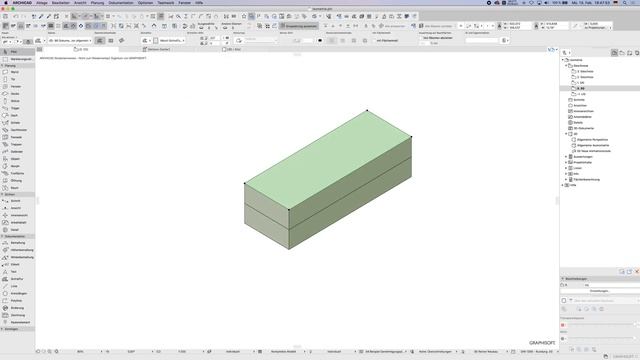
Task: Open the Bearbeiten menu
Action: pyautogui.click(x=60, y=3)
